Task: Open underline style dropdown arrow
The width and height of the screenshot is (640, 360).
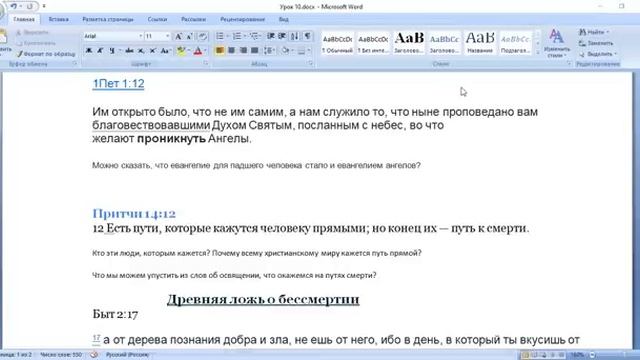Action: pos(120,51)
